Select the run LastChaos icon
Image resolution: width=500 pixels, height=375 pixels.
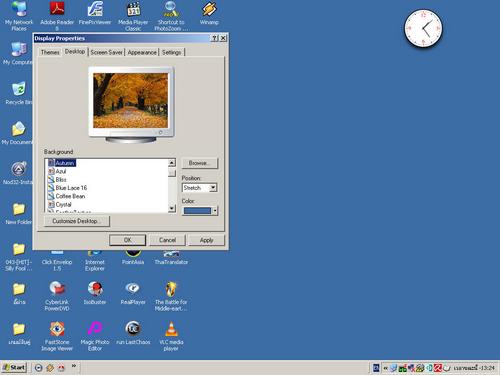(133, 333)
